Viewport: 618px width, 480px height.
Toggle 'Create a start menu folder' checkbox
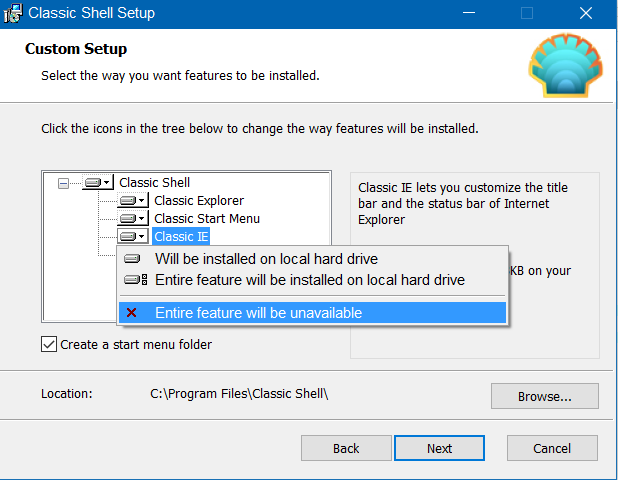coord(49,344)
